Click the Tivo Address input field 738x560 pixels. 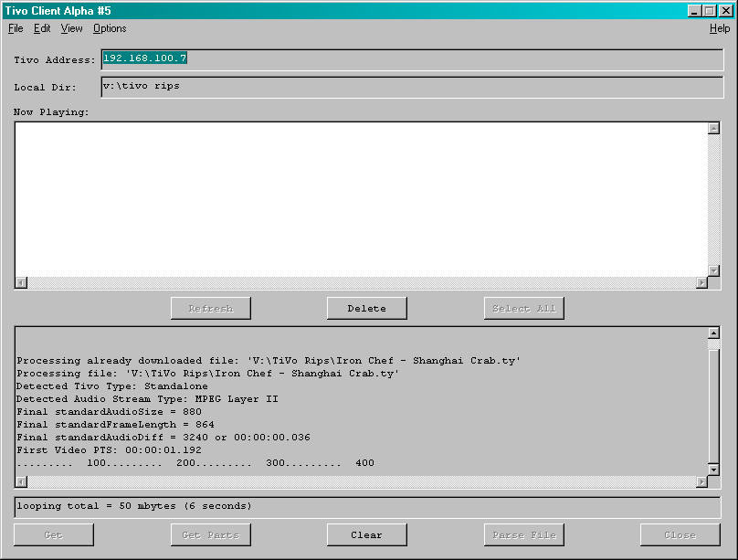tap(411, 59)
